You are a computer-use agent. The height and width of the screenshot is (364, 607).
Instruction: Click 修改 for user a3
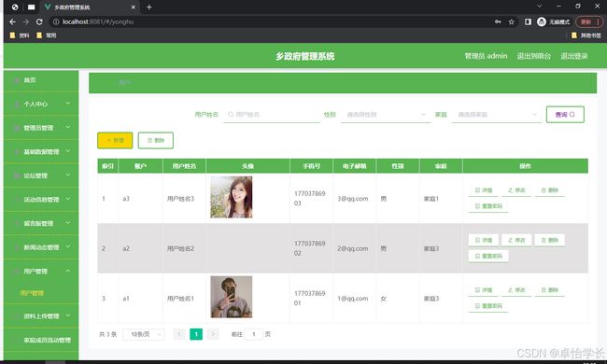click(x=516, y=190)
